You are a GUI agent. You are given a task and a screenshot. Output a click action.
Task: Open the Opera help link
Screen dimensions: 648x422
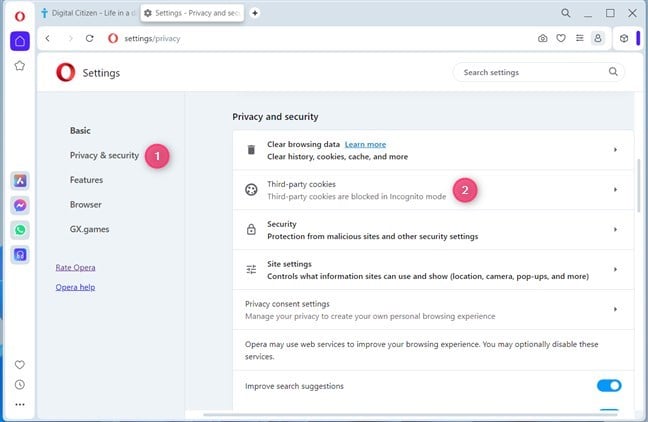(75, 287)
